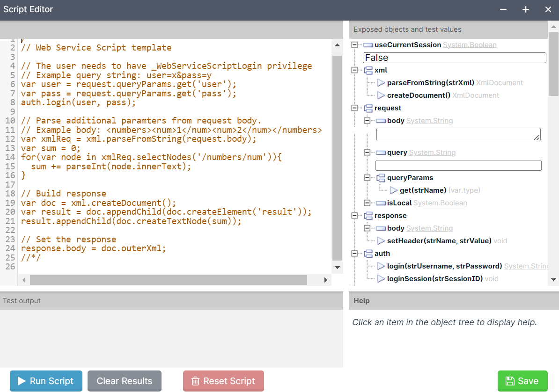Image resolution: width=559 pixels, height=392 pixels.
Task: Click the code editor vertical scrollbar thumb
Action: [x=337, y=158]
